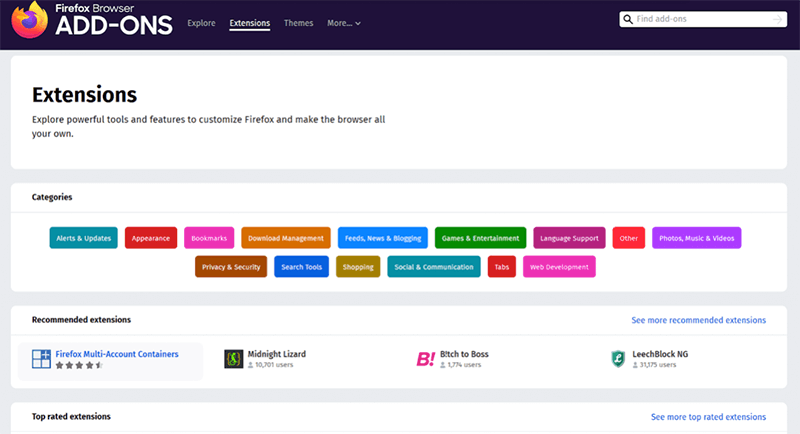Click See more top rated extensions link
800x434 pixels.
click(708, 417)
